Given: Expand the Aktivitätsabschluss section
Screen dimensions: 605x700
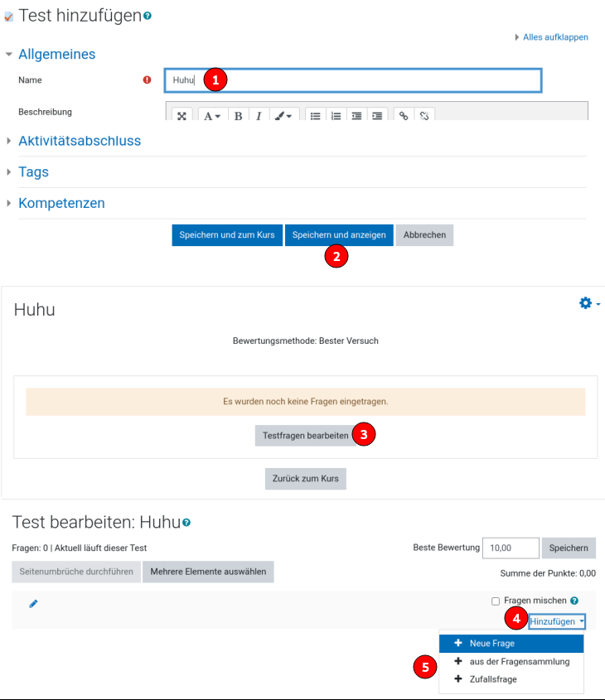Looking at the screenshot, I should click(80, 141).
